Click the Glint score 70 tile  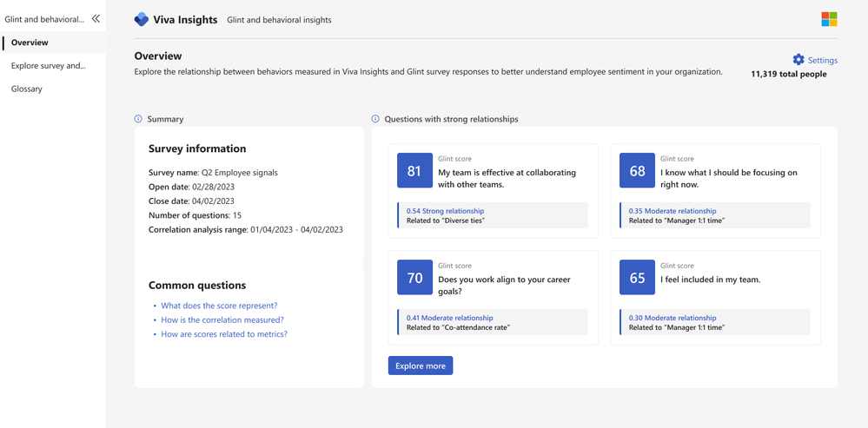point(414,278)
